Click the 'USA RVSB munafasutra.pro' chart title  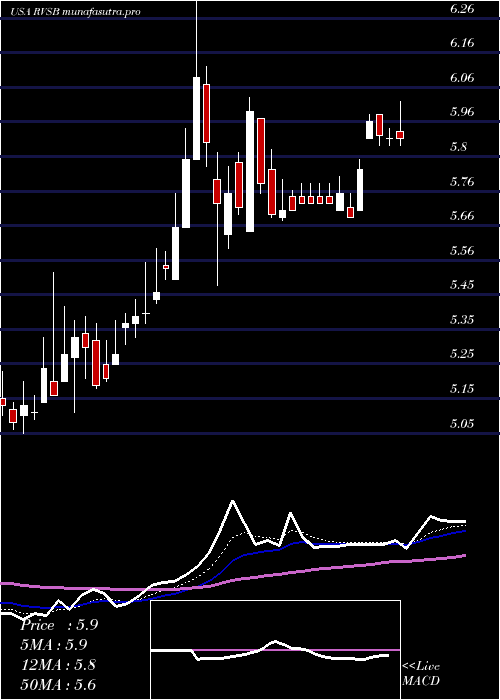pos(75,12)
